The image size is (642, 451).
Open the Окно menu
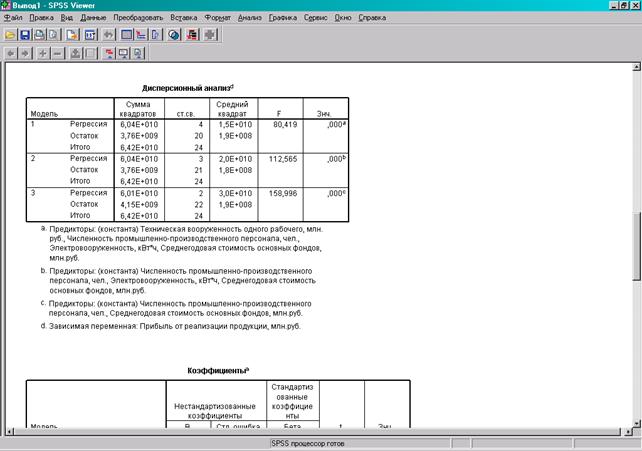click(x=343, y=18)
